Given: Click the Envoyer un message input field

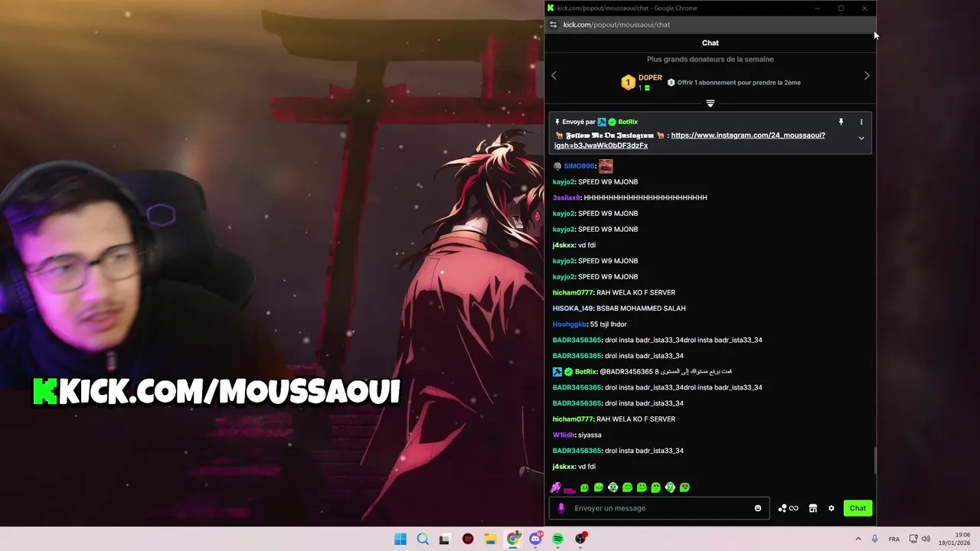Looking at the screenshot, I should [659, 508].
